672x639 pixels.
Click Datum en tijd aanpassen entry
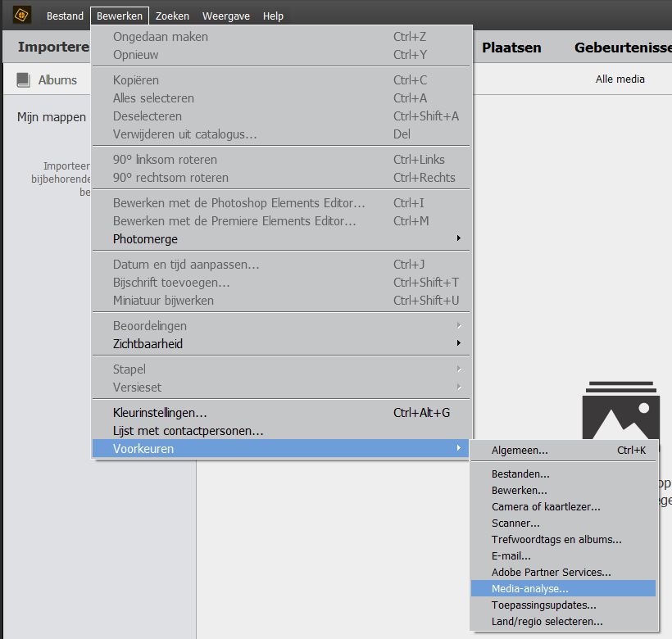[281, 265]
